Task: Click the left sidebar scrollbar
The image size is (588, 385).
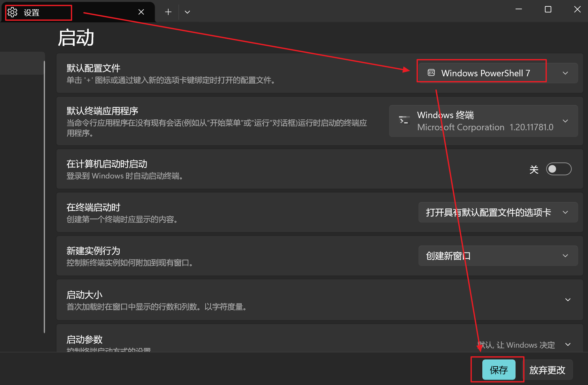Action: (44, 197)
